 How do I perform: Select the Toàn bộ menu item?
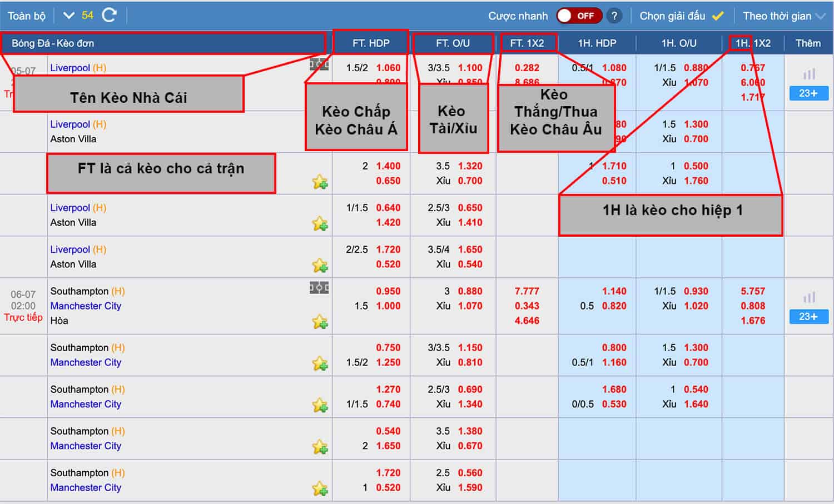26,16
